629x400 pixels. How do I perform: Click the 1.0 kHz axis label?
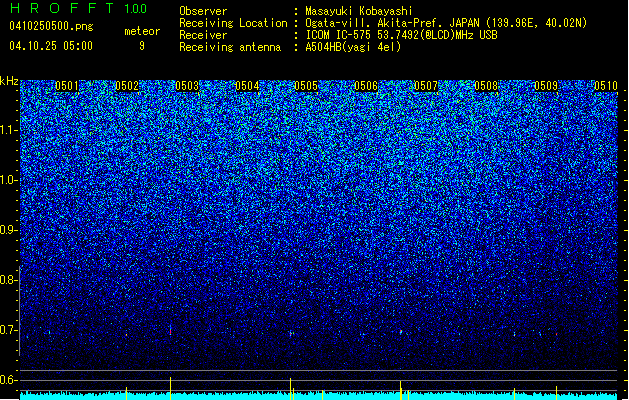tap(9, 180)
